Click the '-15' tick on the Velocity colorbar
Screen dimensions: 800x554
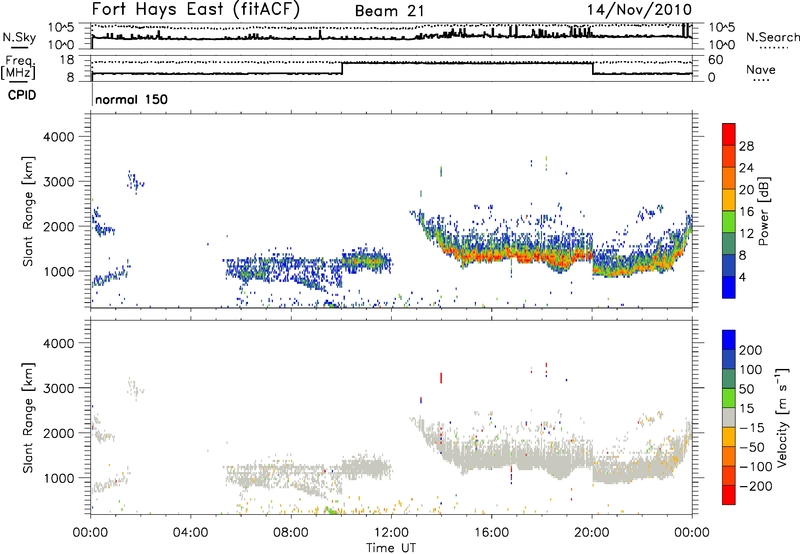(752, 428)
